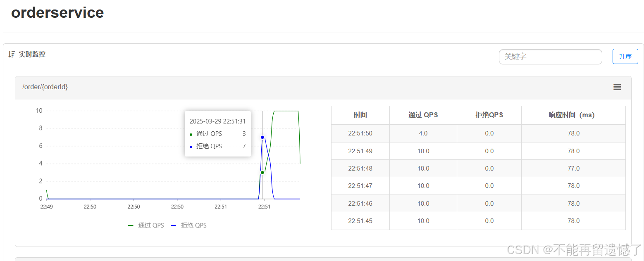This screenshot has height=261, width=644.
Task: Focus the 关键字 search input
Action: click(x=550, y=57)
